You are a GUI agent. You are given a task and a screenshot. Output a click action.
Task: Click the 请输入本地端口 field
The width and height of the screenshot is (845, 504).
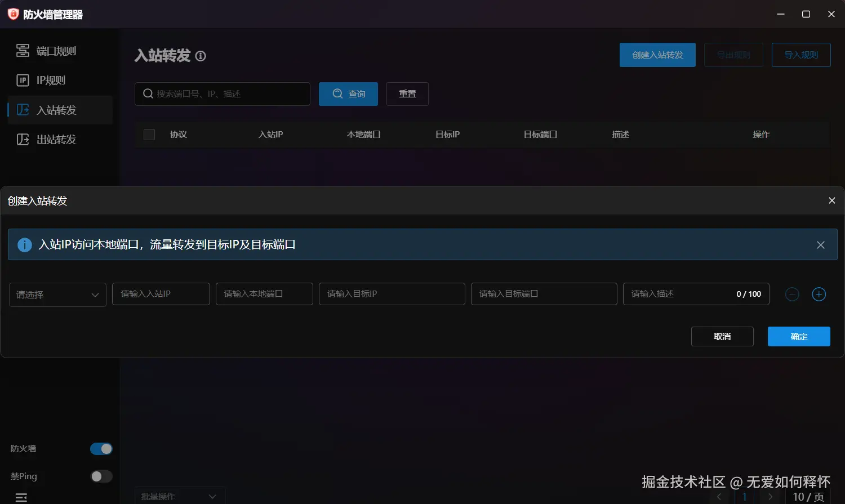click(264, 294)
